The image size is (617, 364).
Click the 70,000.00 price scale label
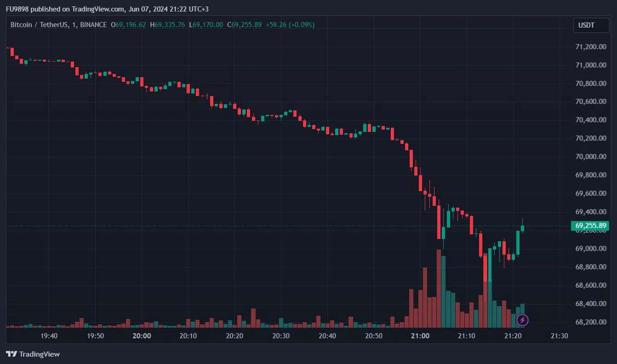pyautogui.click(x=591, y=157)
